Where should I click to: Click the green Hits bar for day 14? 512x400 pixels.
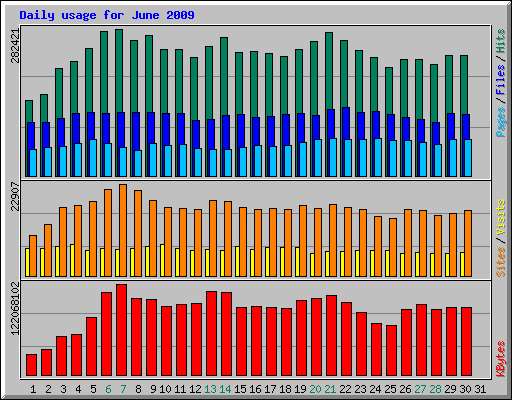pos(224,75)
